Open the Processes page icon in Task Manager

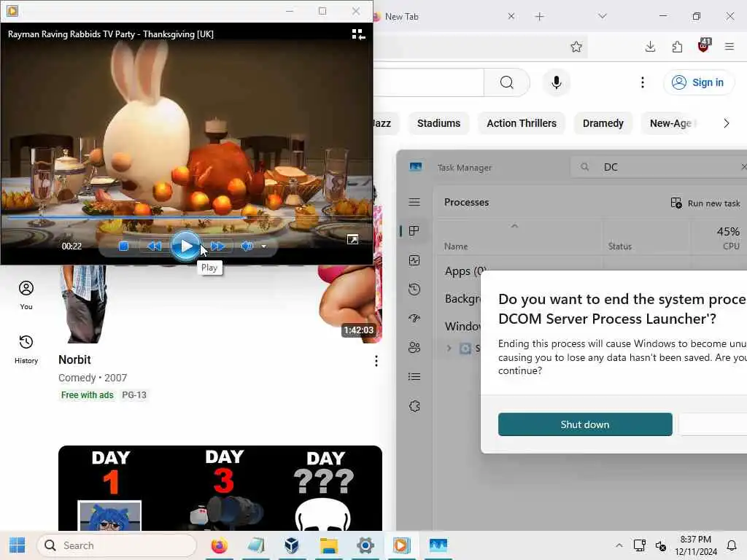(x=414, y=231)
